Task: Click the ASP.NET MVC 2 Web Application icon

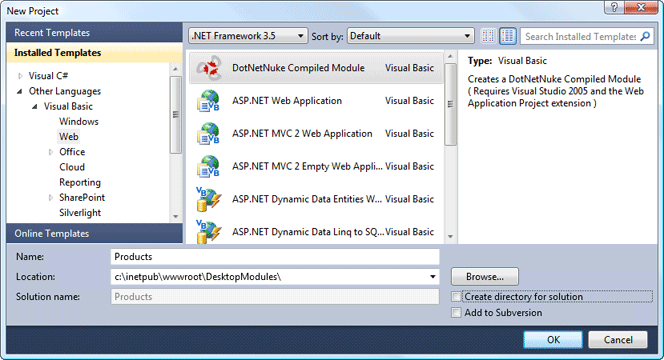Action: click(x=208, y=133)
